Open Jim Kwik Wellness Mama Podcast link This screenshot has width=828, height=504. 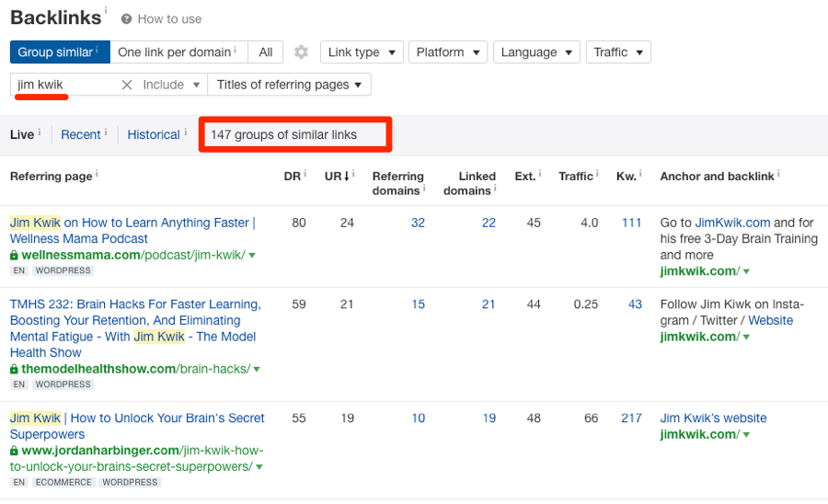[x=132, y=230]
